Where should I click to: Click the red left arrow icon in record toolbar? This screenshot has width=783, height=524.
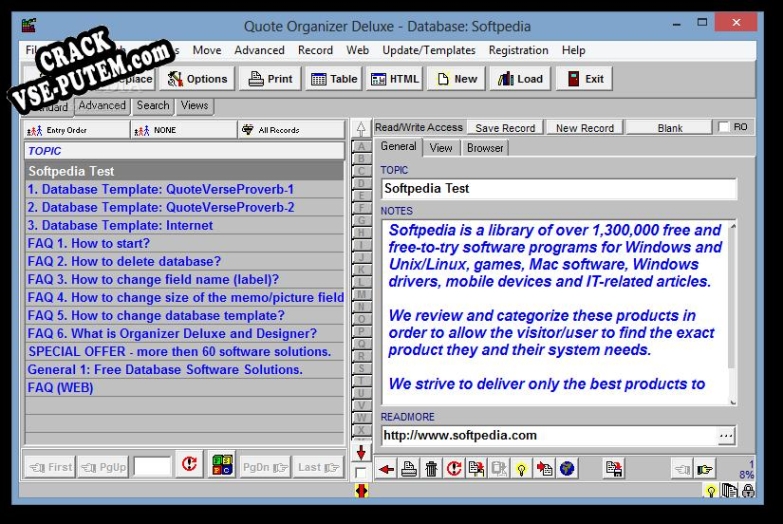(x=386, y=469)
